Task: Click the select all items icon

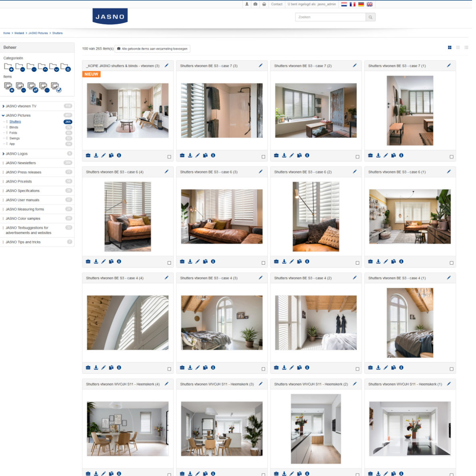Action: click(x=56, y=87)
